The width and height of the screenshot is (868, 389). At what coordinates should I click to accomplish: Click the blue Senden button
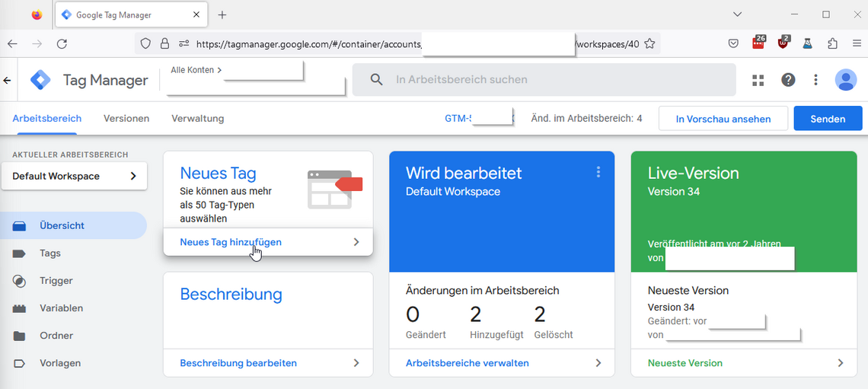point(828,119)
